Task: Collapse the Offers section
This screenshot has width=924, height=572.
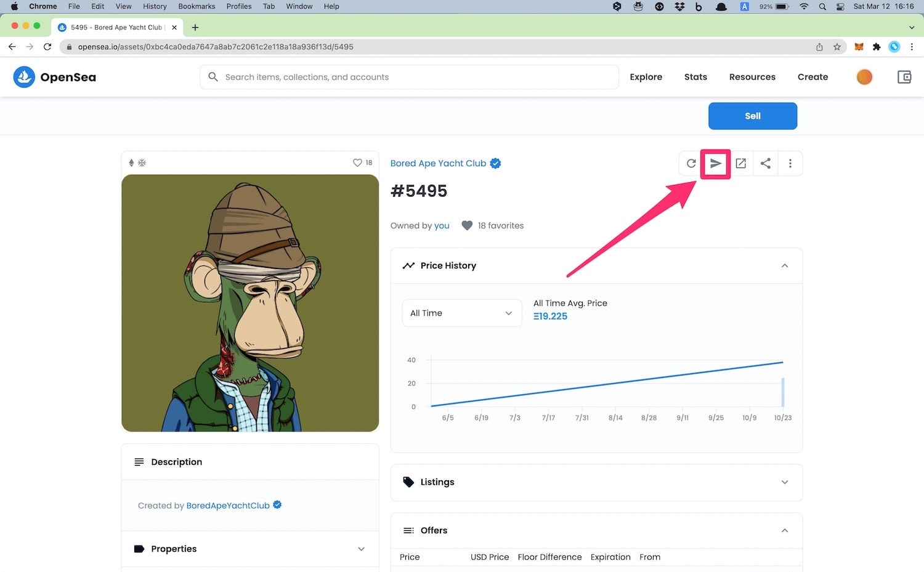Action: click(x=785, y=530)
